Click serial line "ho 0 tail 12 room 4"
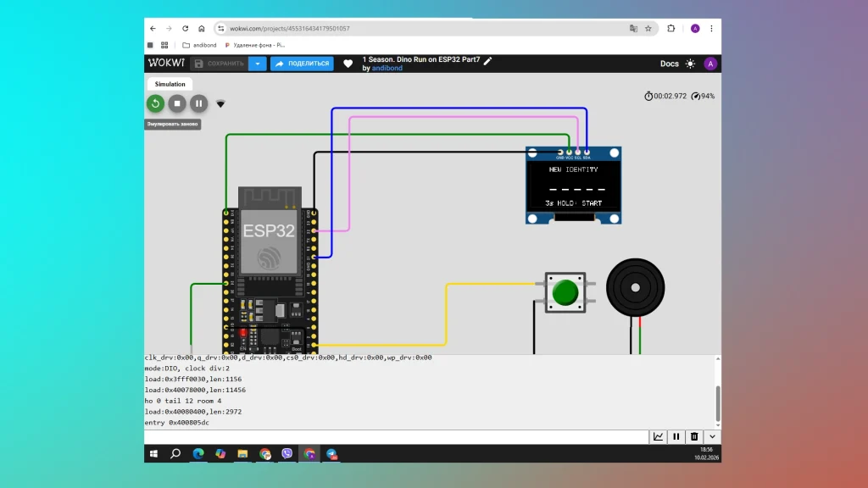Screen dimensions: 868x488 [183, 401]
